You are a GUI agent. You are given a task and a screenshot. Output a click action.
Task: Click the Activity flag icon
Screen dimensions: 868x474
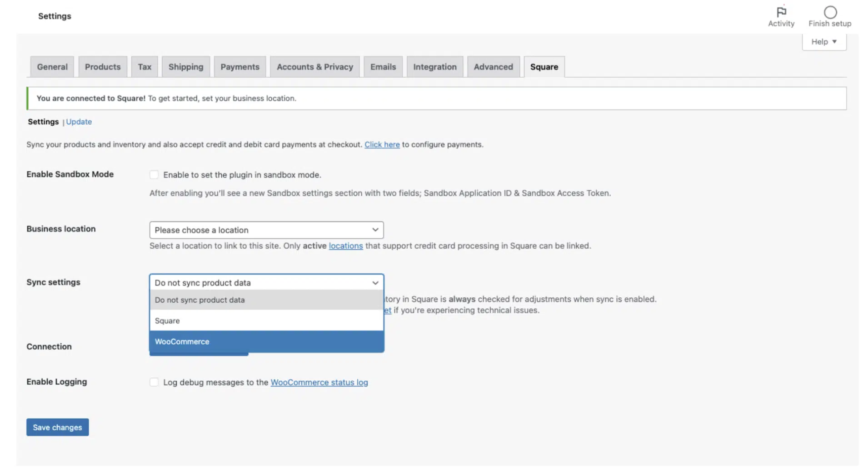pyautogui.click(x=781, y=13)
